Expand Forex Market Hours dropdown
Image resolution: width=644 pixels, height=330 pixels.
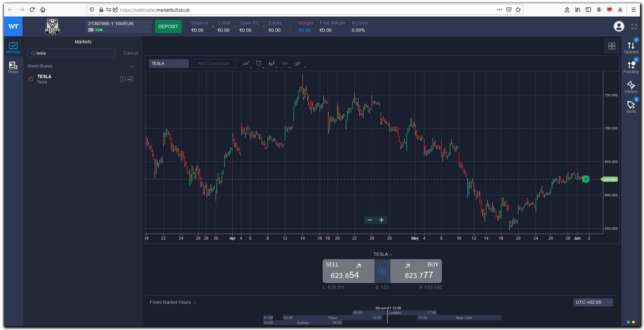(173, 302)
